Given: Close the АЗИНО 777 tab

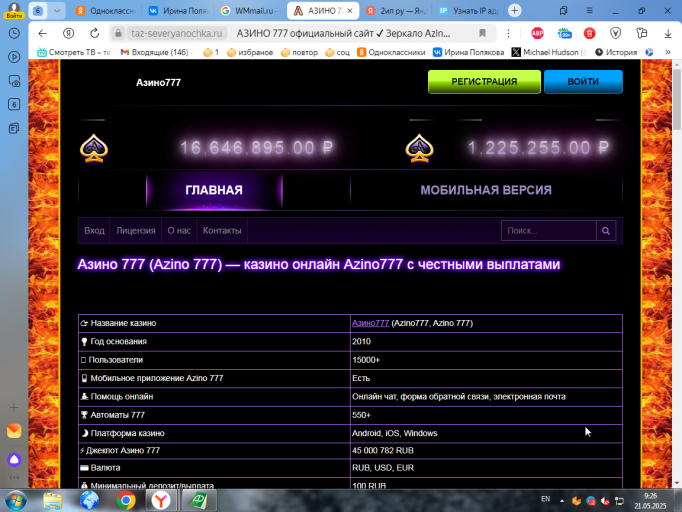Looking at the screenshot, I should point(350,11).
